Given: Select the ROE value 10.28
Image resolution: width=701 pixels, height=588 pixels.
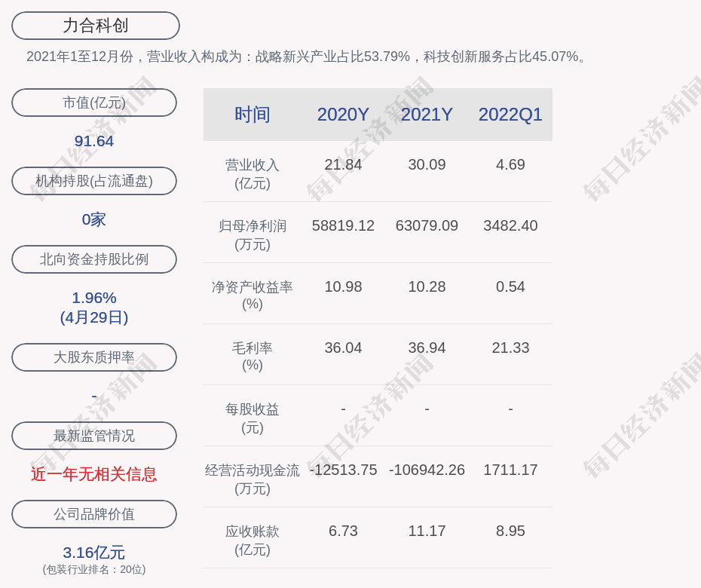Looking at the screenshot, I should coord(427,286).
